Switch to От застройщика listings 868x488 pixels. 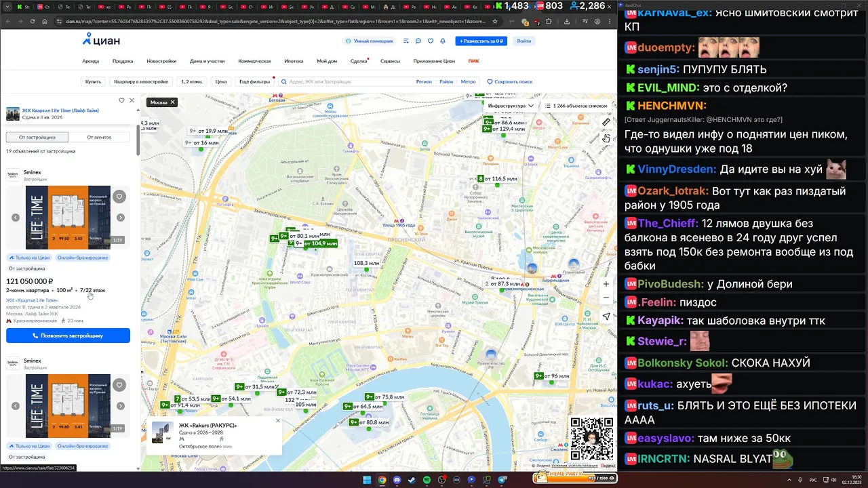pos(37,137)
